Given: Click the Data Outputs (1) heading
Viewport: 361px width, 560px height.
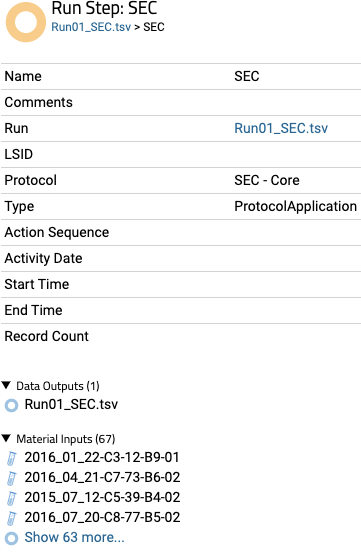Looking at the screenshot, I should click(x=58, y=386).
